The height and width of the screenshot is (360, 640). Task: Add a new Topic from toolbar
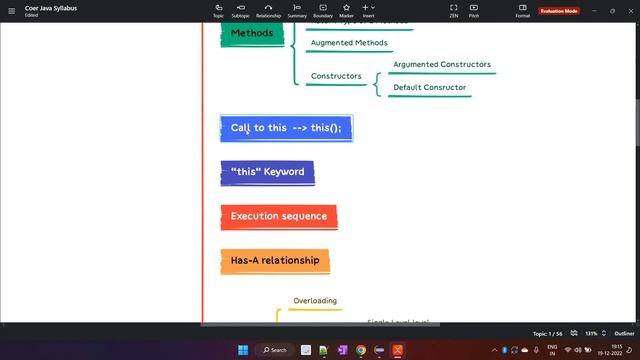[x=218, y=11]
